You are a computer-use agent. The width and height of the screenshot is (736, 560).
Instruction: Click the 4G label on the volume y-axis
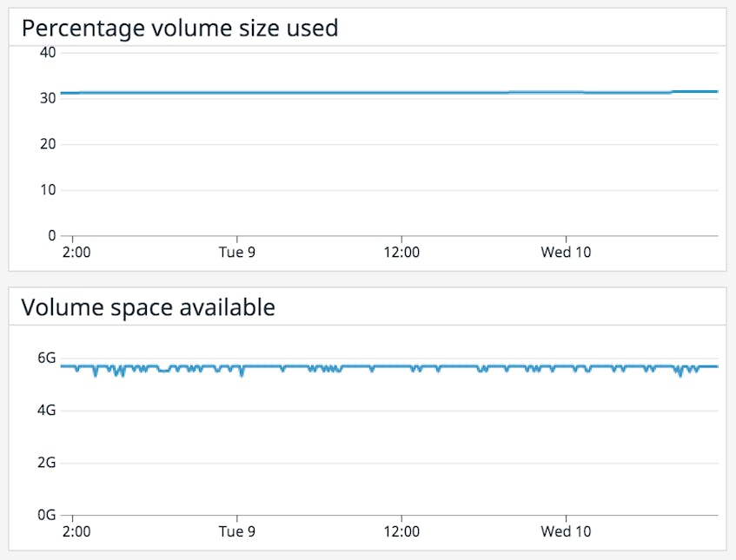(x=46, y=411)
